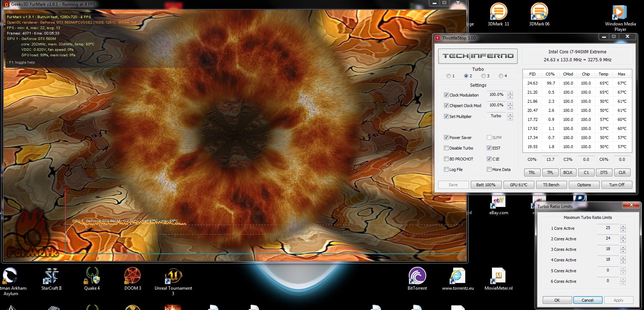The height and width of the screenshot is (310, 644).
Task: Launch Unreal Tournament 3 desktop icon
Action: (173, 282)
